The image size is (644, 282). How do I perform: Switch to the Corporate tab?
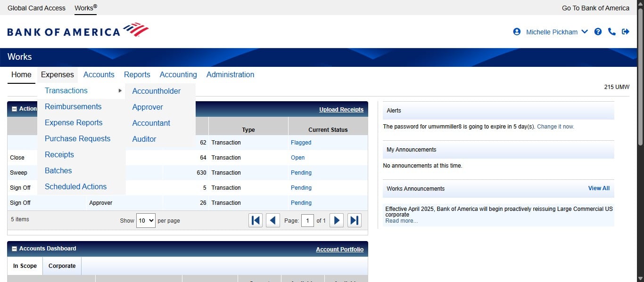[x=62, y=266]
